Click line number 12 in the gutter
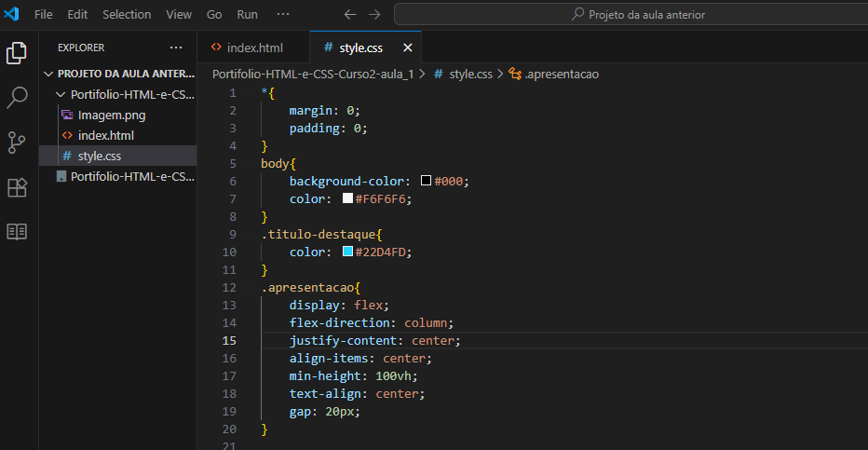The width and height of the screenshot is (868, 450). click(229, 287)
